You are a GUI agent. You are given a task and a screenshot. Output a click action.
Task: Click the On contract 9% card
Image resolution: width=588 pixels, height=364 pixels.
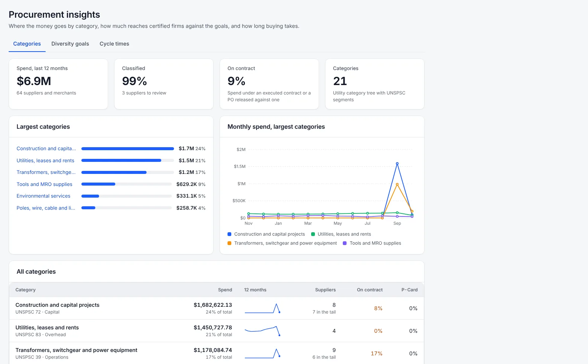click(269, 84)
